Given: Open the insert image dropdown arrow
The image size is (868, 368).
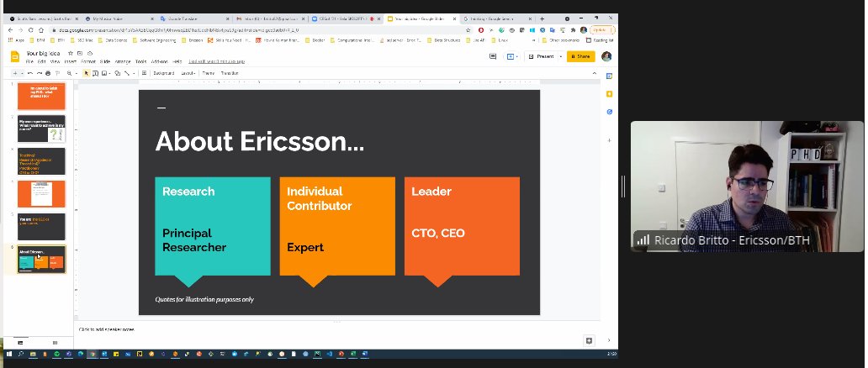Looking at the screenshot, I should [109, 73].
